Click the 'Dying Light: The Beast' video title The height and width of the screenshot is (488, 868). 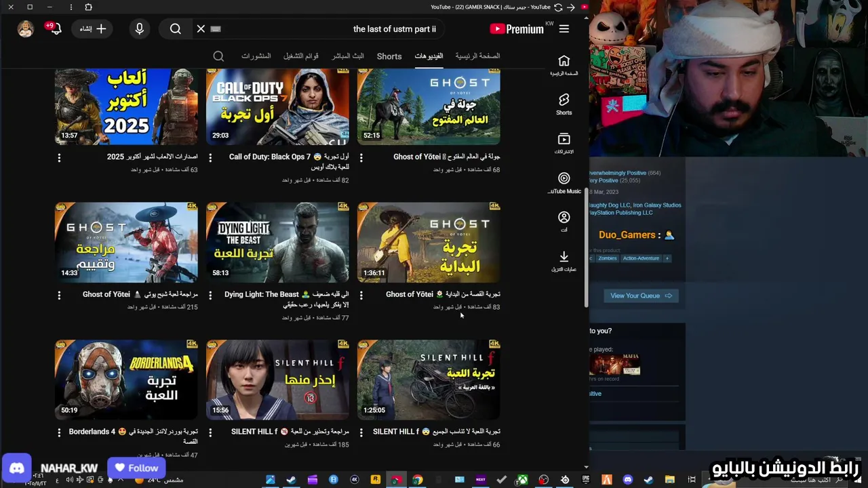coord(286,299)
